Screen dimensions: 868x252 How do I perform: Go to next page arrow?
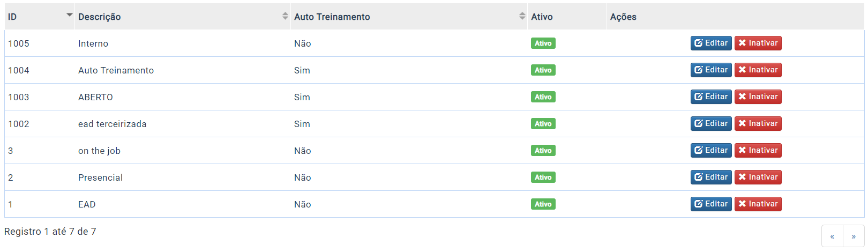[854, 236]
